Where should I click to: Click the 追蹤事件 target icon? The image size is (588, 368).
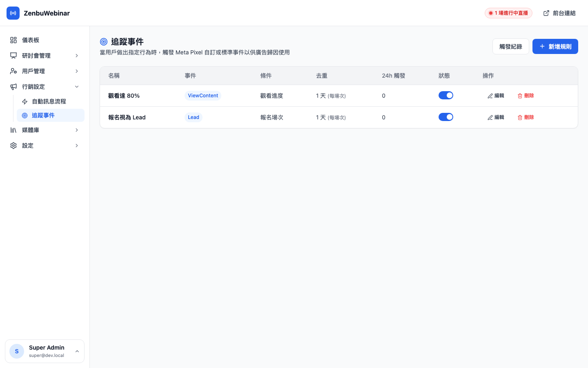(x=24, y=115)
